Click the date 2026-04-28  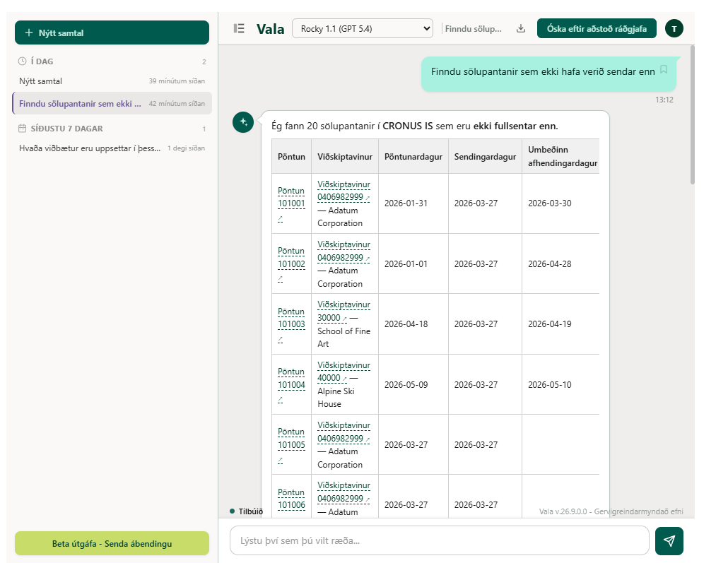tap(550, 264)
